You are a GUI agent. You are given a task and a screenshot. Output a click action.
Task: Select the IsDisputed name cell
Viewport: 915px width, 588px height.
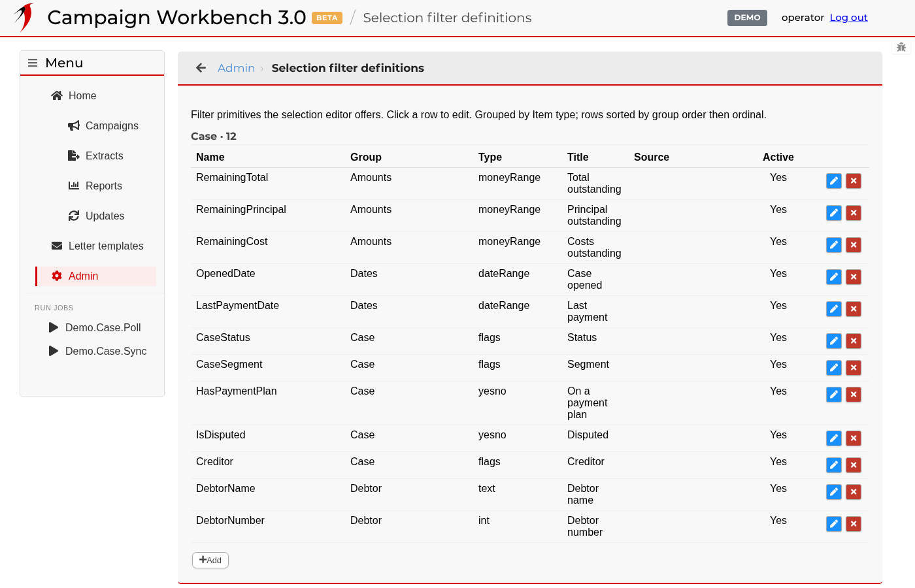[220, 434]
